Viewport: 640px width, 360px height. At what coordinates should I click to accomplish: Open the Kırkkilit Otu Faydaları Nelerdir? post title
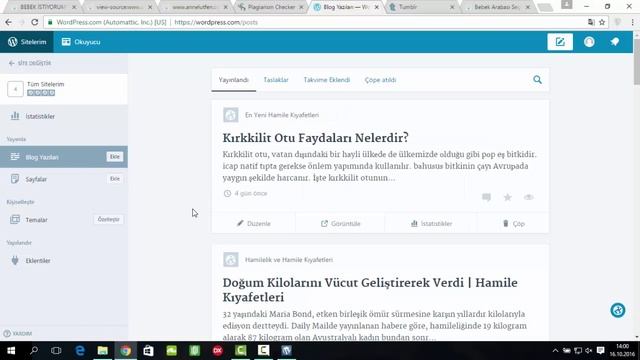click(x=316, y=138)
